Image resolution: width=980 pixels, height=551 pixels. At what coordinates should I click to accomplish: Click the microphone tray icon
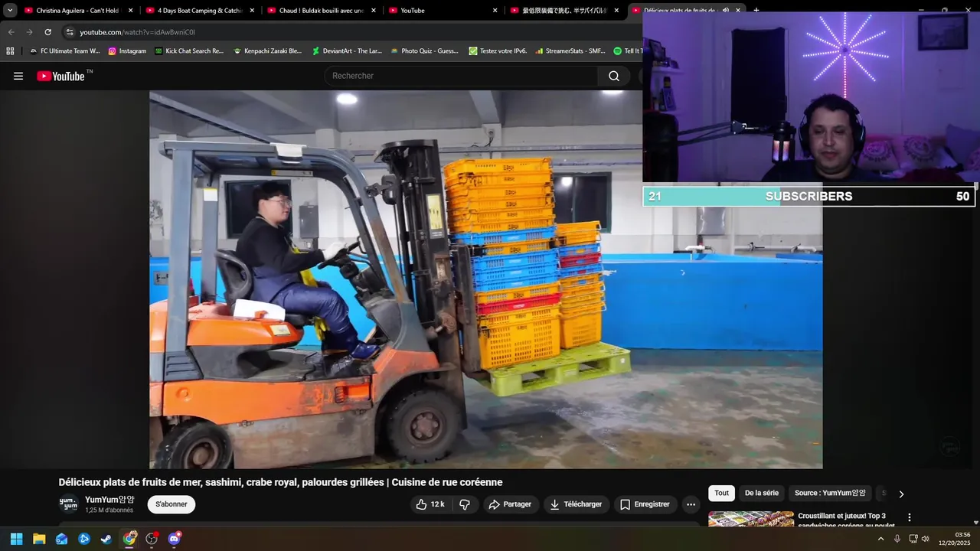coord(897,539)
